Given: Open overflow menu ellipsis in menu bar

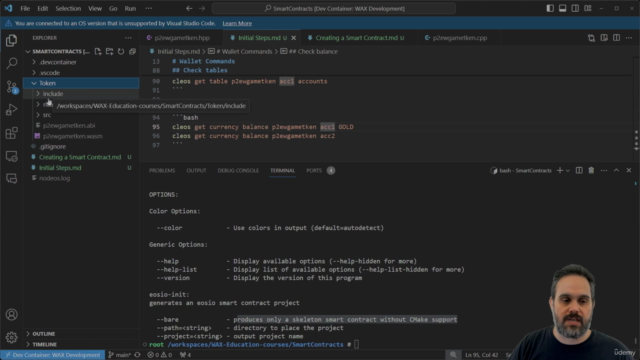Looking at the screenshot, I should tap(149, 8).
